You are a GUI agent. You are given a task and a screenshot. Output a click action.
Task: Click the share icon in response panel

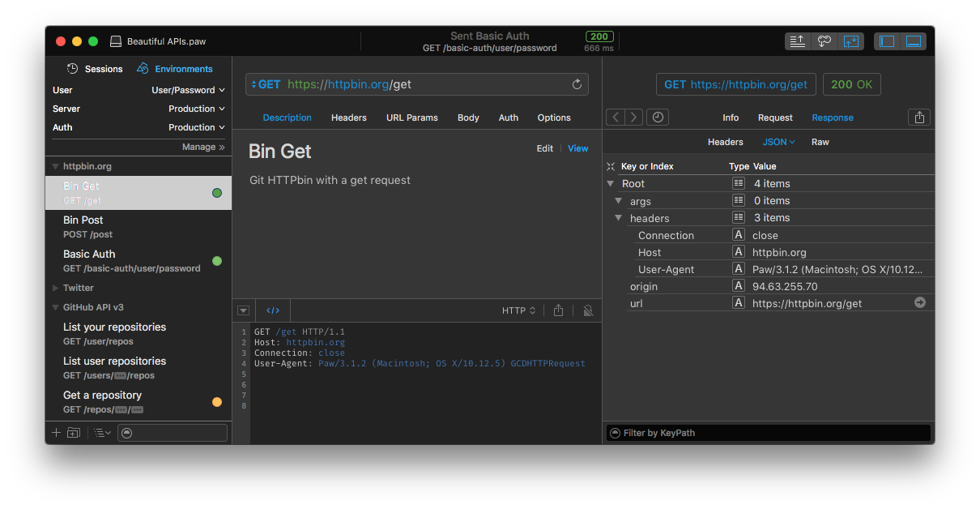point(919,118)
